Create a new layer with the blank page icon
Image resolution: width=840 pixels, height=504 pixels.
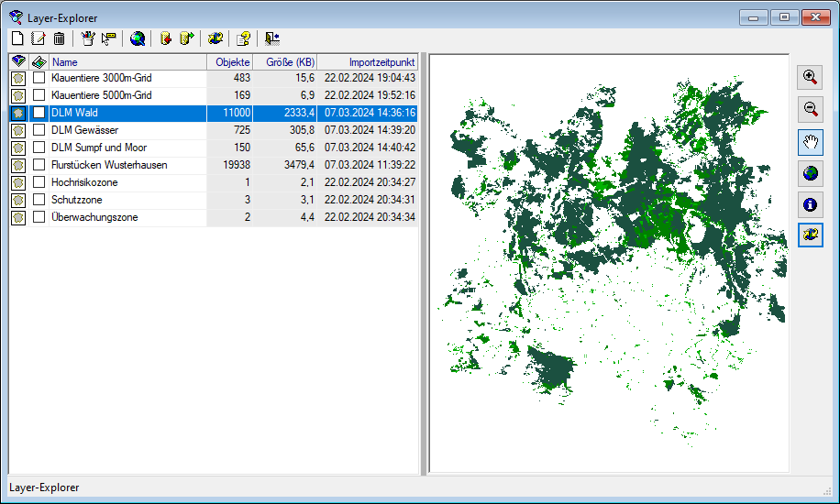point(17,38)
